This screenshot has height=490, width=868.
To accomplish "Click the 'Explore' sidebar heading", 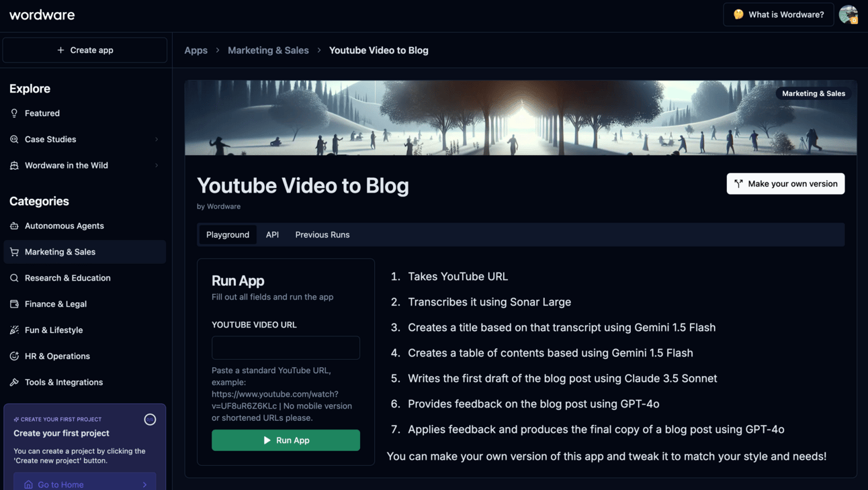I will [30, 89].
